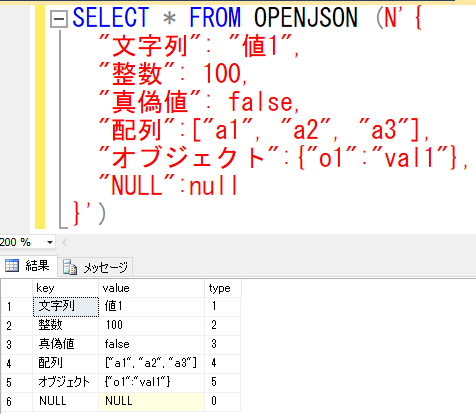Click the messages document icon
The width and height of the screenshot is (476, 414).
pos(70,267)
